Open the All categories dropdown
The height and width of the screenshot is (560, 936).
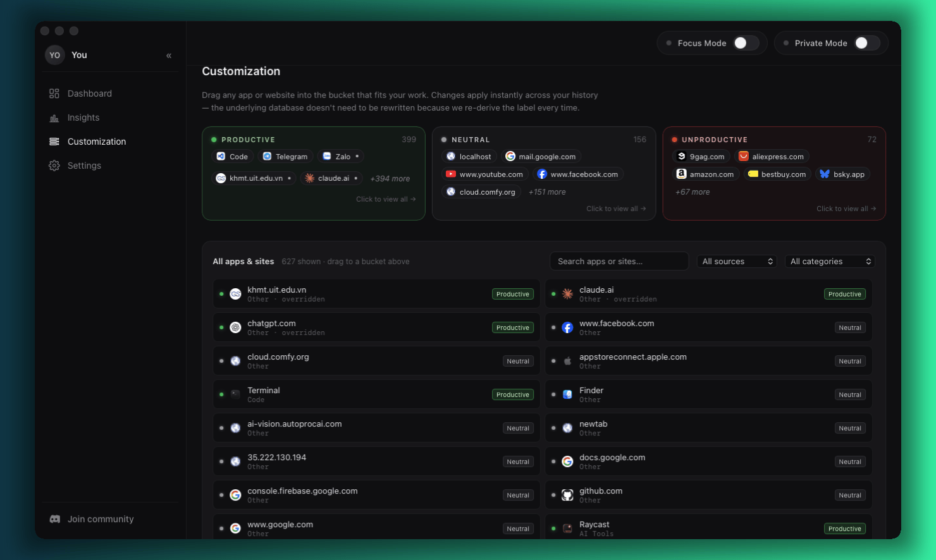pos(830,262)
